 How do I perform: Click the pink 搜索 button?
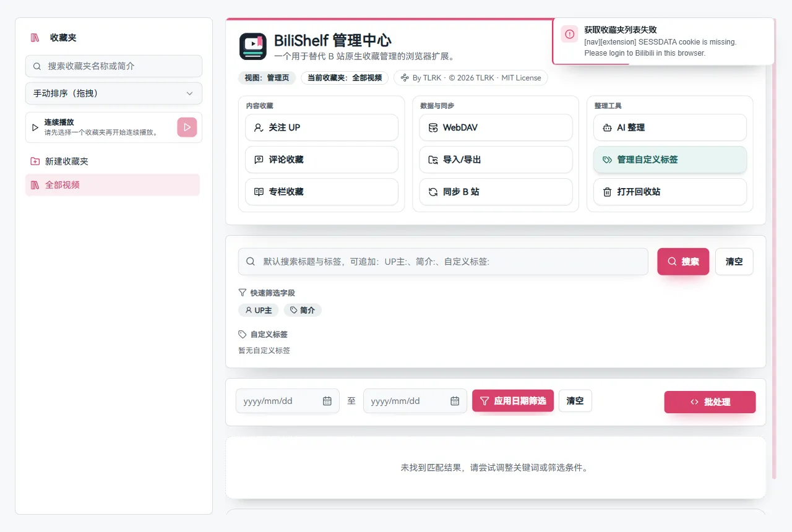[x=683, y=262]
